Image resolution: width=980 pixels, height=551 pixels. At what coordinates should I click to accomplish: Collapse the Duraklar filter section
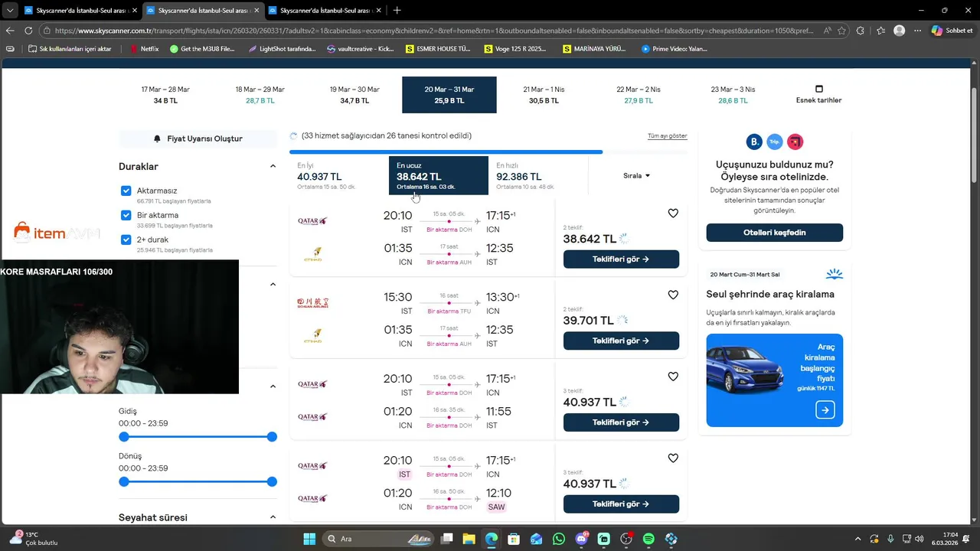[x=273, y=166]
